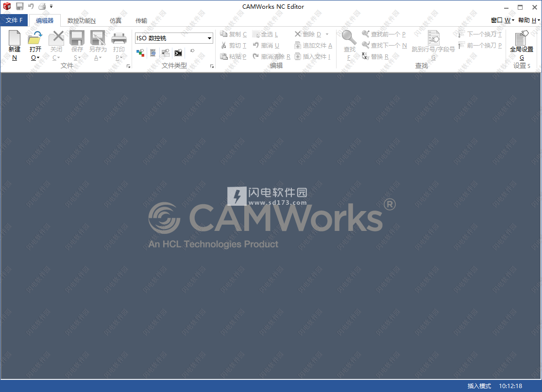Viewport: 542px width, 392px height.
Task: Open the ISO 数控铣 file type dropdown
Action: click(209, 38)
